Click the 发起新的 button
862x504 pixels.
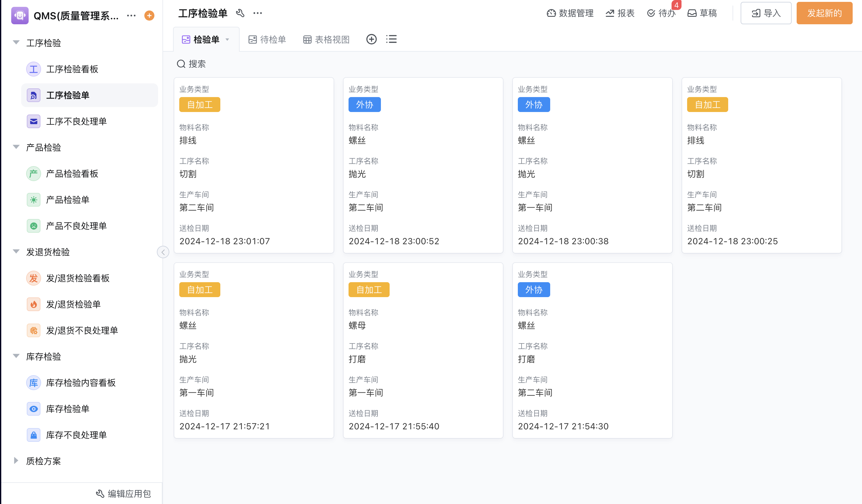pyautogui.click(x=824, y=13)
